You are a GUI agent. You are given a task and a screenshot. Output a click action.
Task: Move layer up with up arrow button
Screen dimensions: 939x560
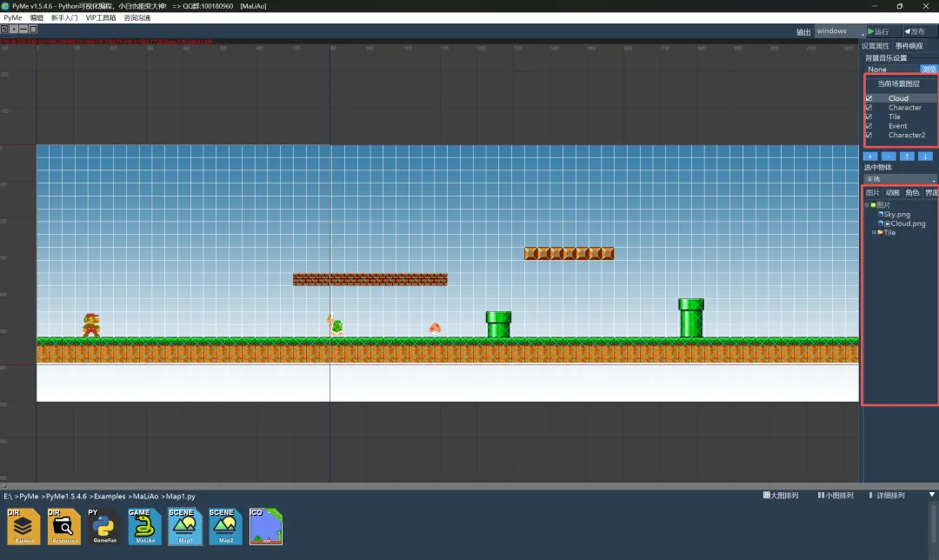pyautogui.click(x=907, y=157)
